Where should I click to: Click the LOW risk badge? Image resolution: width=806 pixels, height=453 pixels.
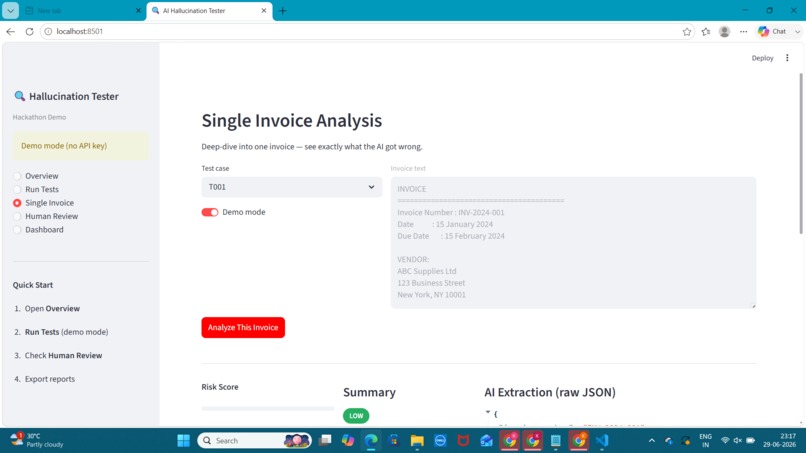356,415
